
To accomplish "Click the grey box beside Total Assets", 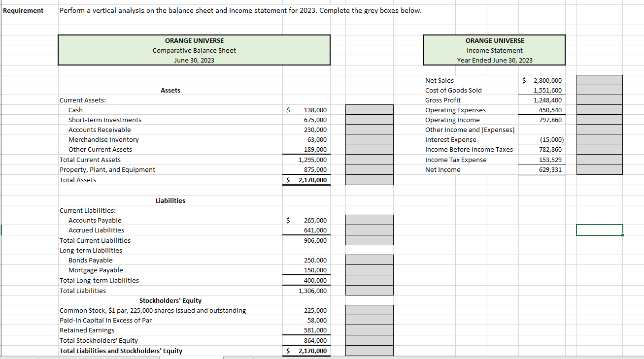I will click(x=369, y=180).
